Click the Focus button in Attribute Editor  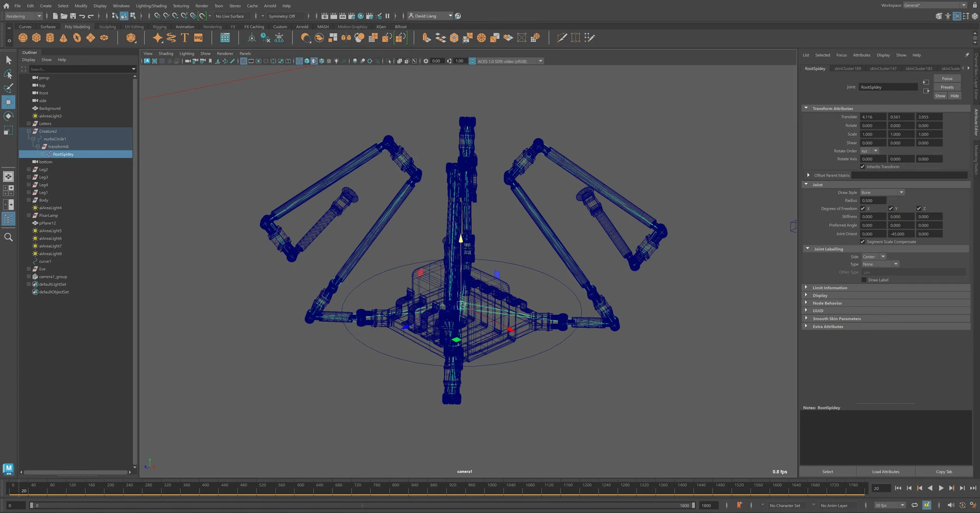pyautogui.click(x=947, y=78)
